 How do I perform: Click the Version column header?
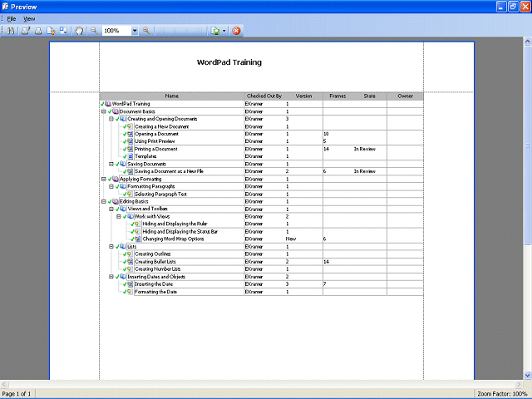303,96
